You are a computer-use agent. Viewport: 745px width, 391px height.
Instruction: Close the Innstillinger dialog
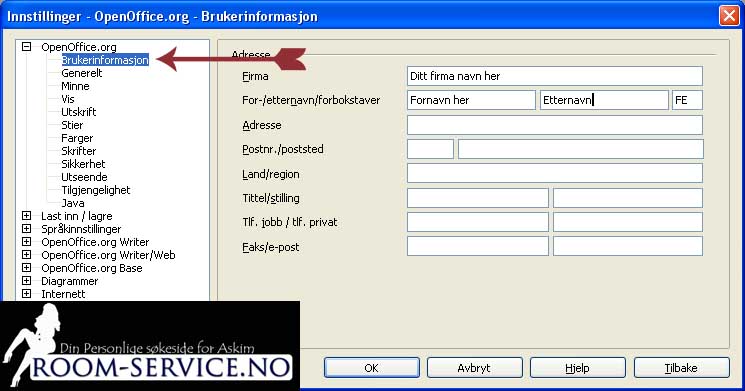pos(729,16)
